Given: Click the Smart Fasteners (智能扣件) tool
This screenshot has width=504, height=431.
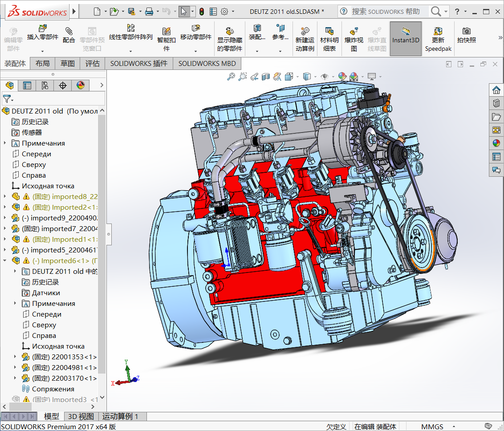Looking at the screenshot, I should click(x=166, y=39).
